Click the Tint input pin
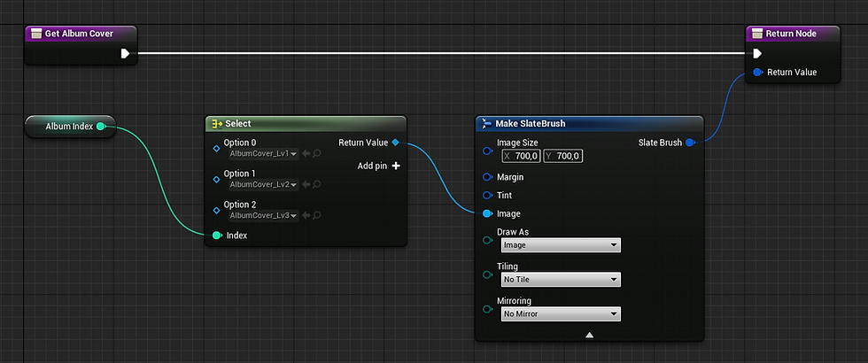The height and width of the screenshot is (363, 868). (486, 195)
